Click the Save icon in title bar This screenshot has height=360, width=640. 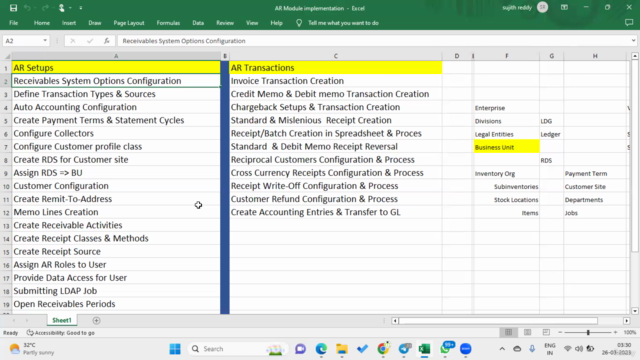13,8
